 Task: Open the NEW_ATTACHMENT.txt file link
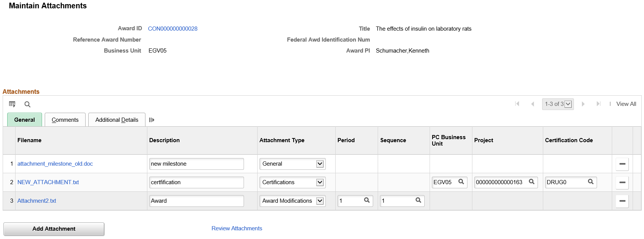pos(48,182)
